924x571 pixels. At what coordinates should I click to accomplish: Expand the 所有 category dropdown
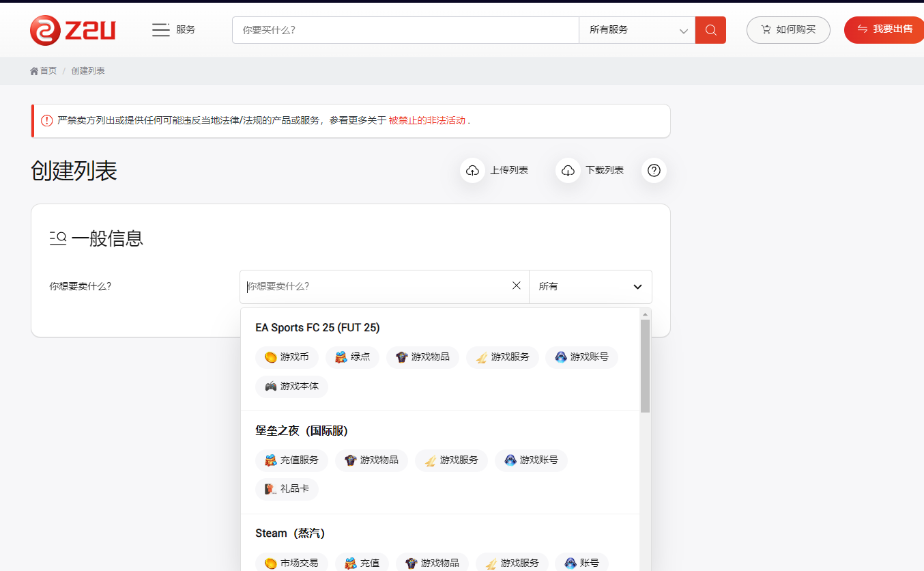(x=590, y=287)
